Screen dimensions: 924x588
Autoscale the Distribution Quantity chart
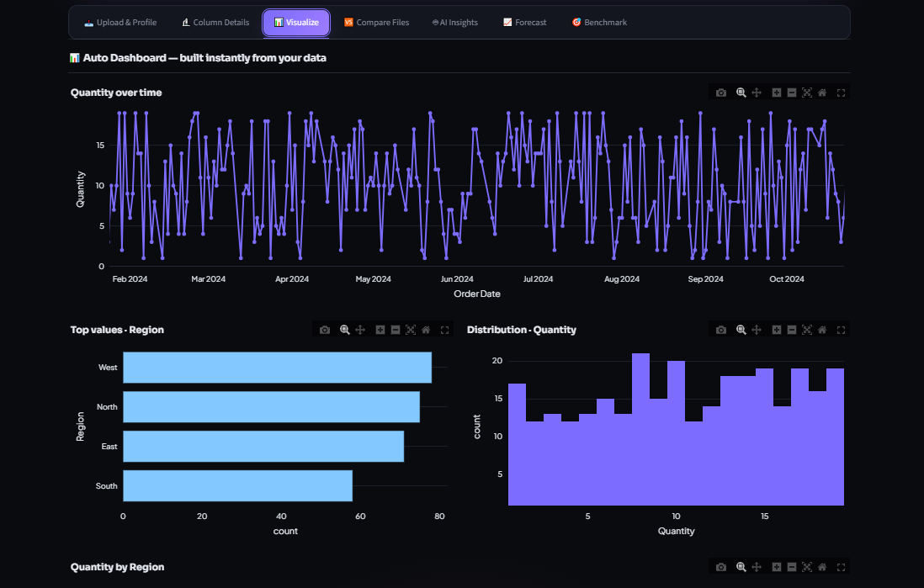coord(807,330)
